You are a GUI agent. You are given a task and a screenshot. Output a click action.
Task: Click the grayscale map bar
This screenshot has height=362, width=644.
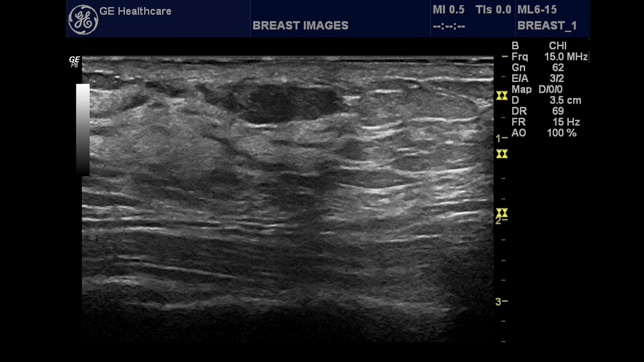click(x=83, y=130)
